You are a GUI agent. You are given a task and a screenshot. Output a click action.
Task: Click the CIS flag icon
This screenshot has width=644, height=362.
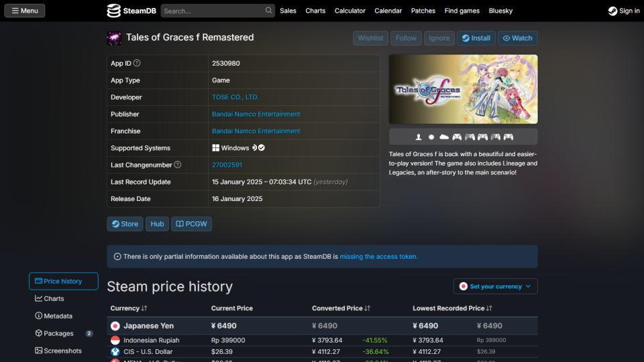115,352
